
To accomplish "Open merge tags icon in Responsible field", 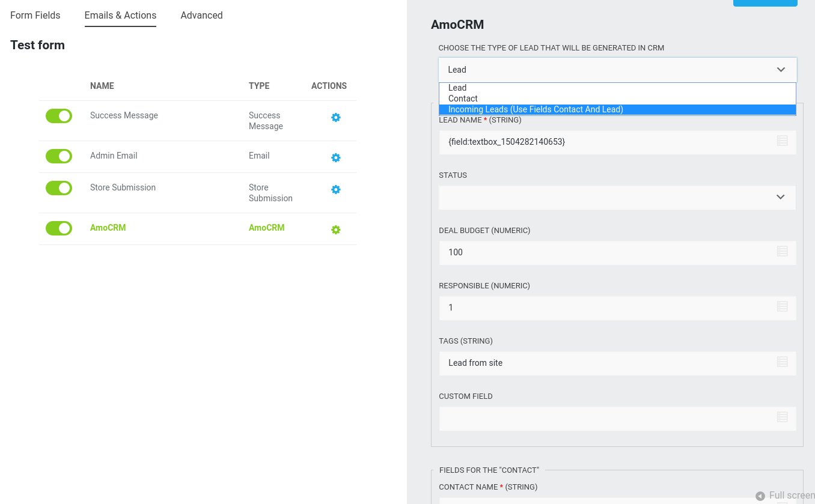I will [782, 307].
